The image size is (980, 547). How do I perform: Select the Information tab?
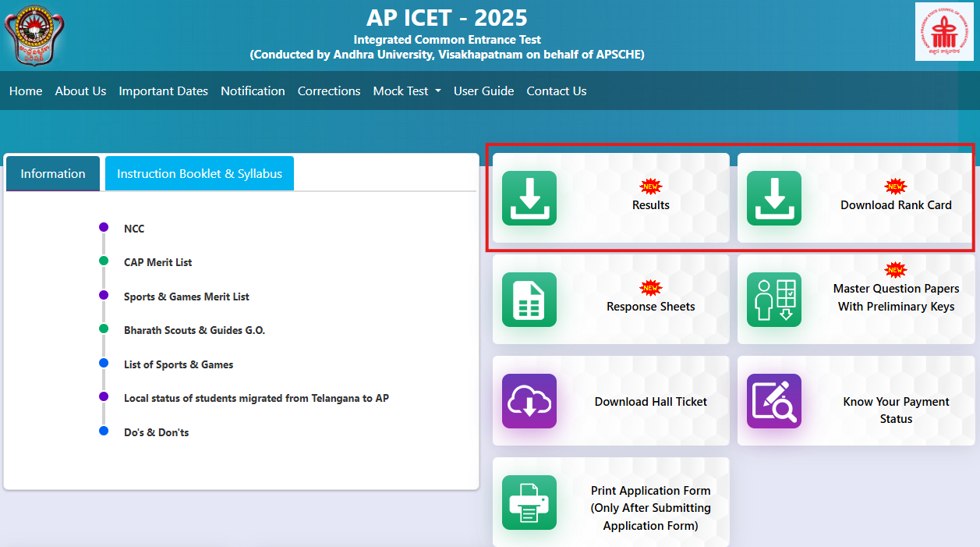52,172
